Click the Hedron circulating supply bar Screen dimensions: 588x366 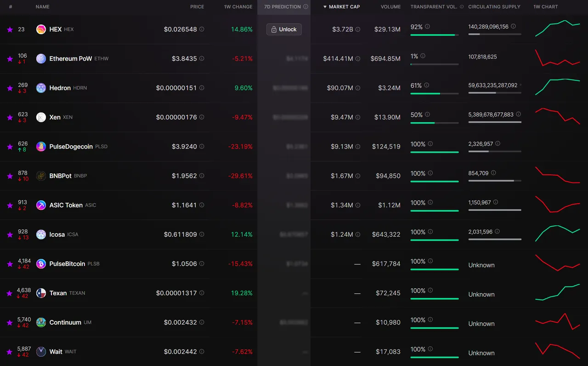click(x=495, y=93)
